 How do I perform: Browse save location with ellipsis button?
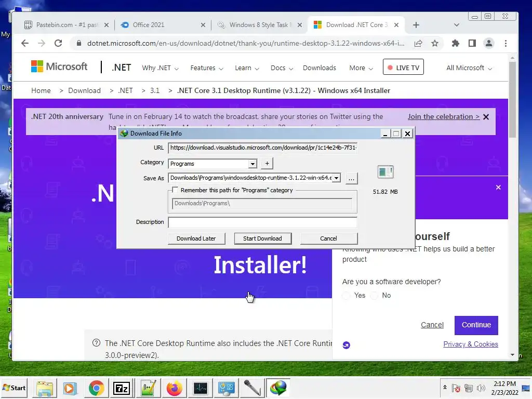[x=351, y=179]
